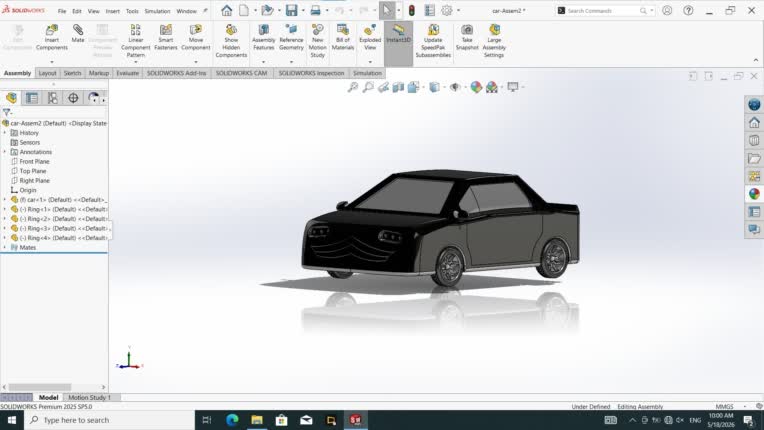Open the File Explorer task pane tab
764x430 pixels.
point(754,158)
